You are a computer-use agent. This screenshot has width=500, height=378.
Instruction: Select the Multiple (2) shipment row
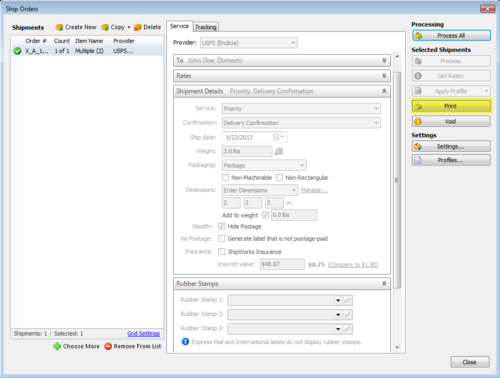tap(87, 51)
